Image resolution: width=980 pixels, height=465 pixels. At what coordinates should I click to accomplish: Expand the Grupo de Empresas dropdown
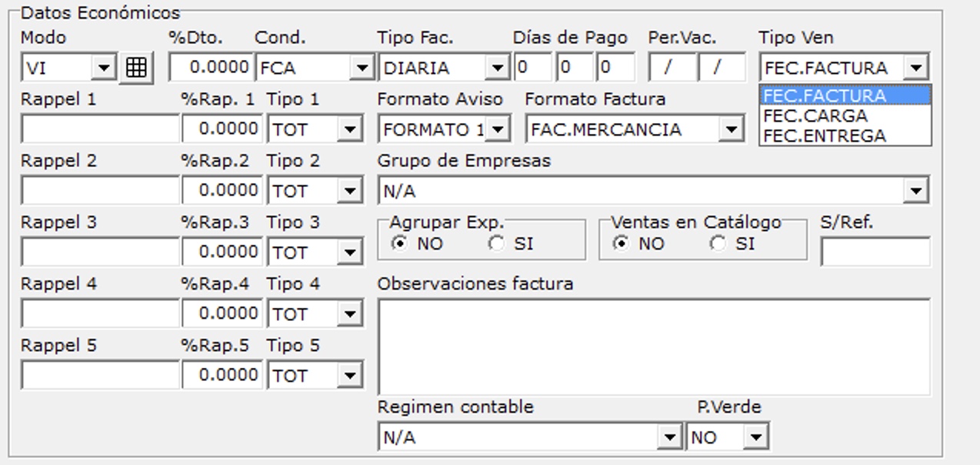(x=915, y=190)
